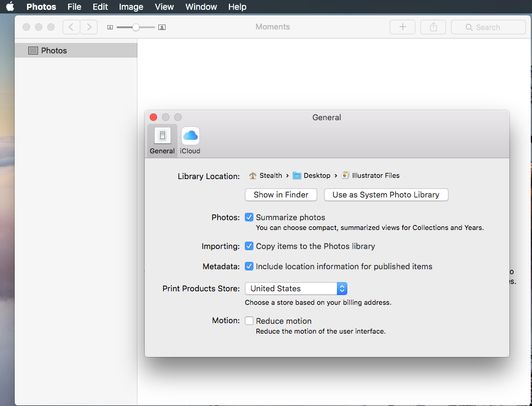The height and width of the screenshot is (406, 532).
Task: Click into the Search field
Action: pos(488,27)
